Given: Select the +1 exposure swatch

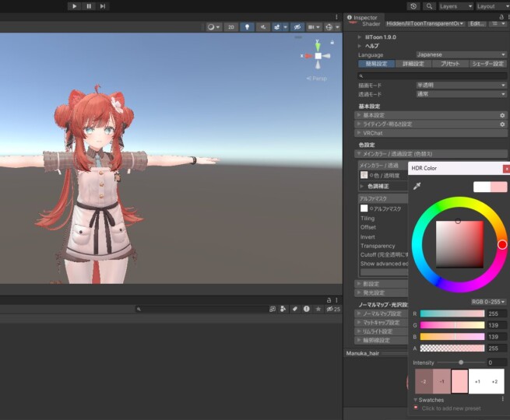Looking at the screenshot, I should (x=477, y=381).
